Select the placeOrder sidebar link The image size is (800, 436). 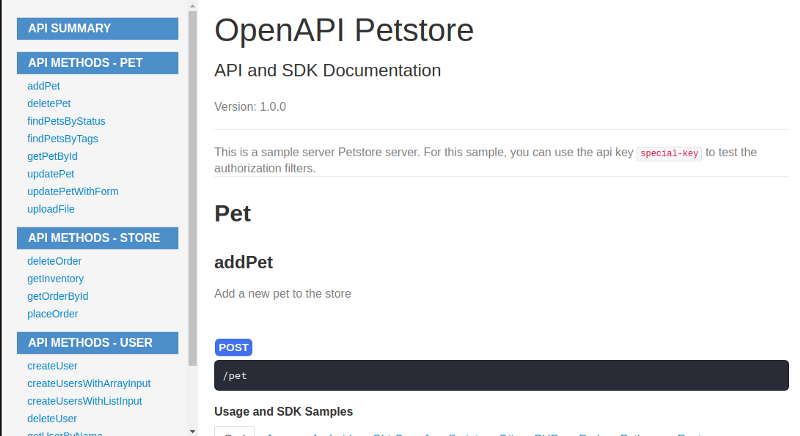coord(53,314)
